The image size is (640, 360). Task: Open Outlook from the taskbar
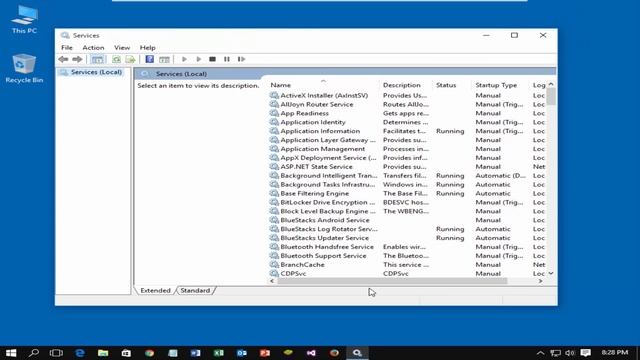pyautogui.click(x=242, y=353)
